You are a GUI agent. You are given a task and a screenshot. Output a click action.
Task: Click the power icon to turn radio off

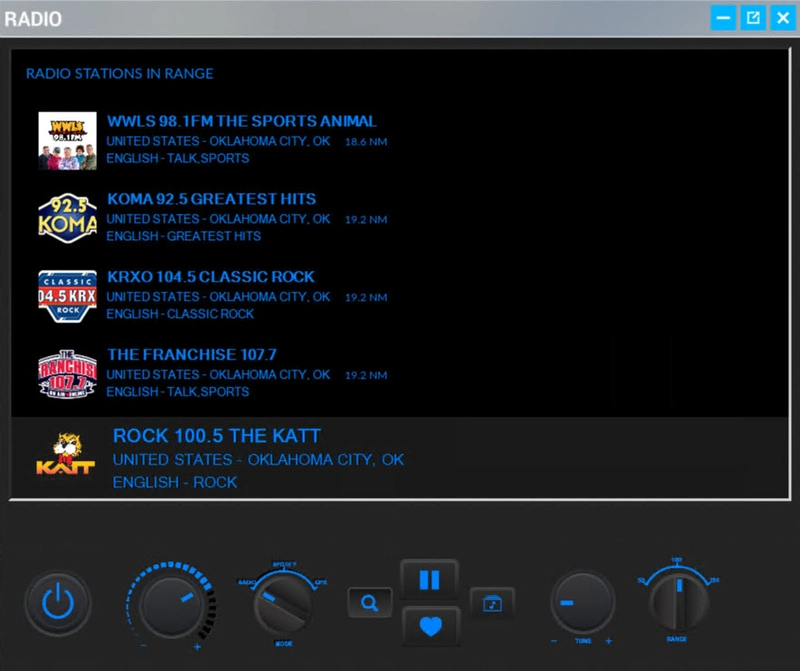point(58,601)
